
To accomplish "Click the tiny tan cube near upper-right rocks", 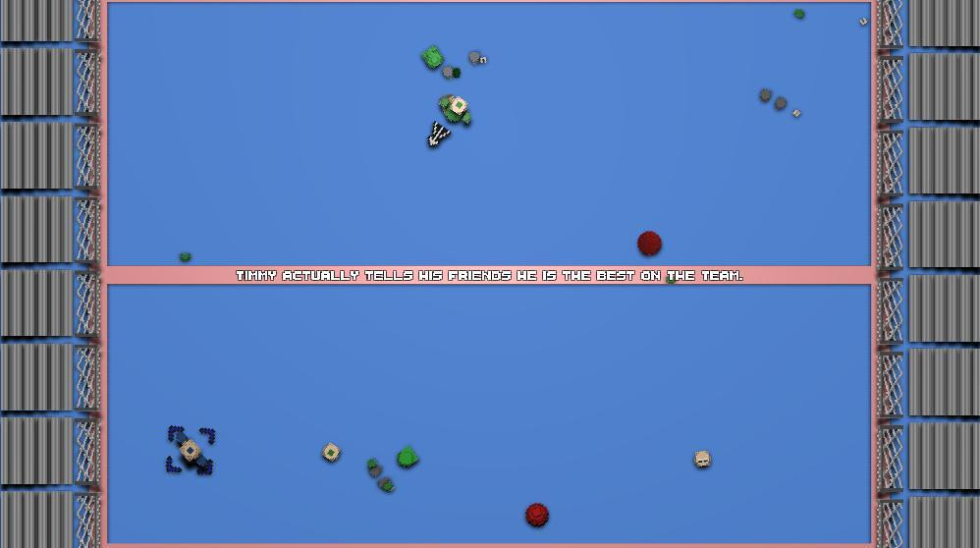I will click(x=796, y=113).
